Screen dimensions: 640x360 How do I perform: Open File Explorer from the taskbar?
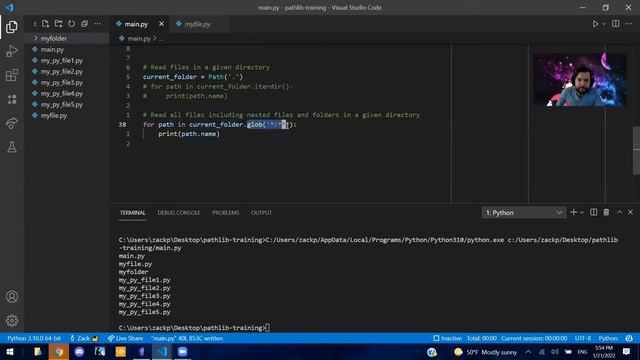click(38, 352)
